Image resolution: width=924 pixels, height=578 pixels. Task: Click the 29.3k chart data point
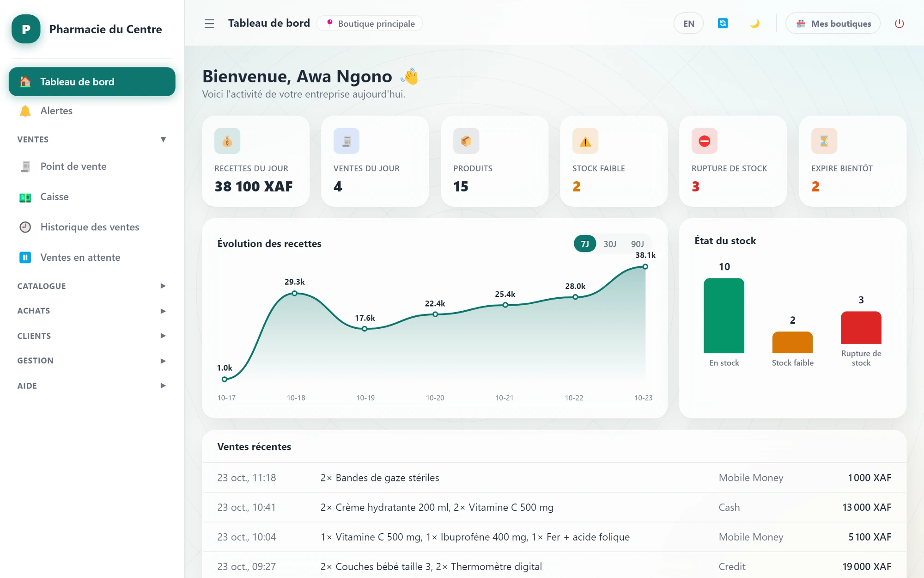click(294, 293)
